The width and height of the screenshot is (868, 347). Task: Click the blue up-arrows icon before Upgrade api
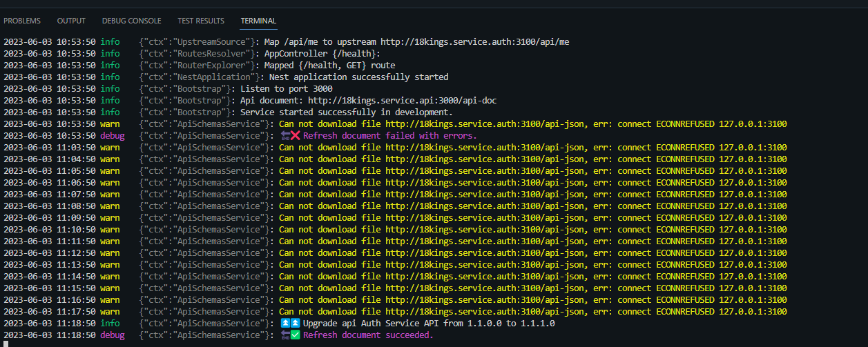pos(289,324)
